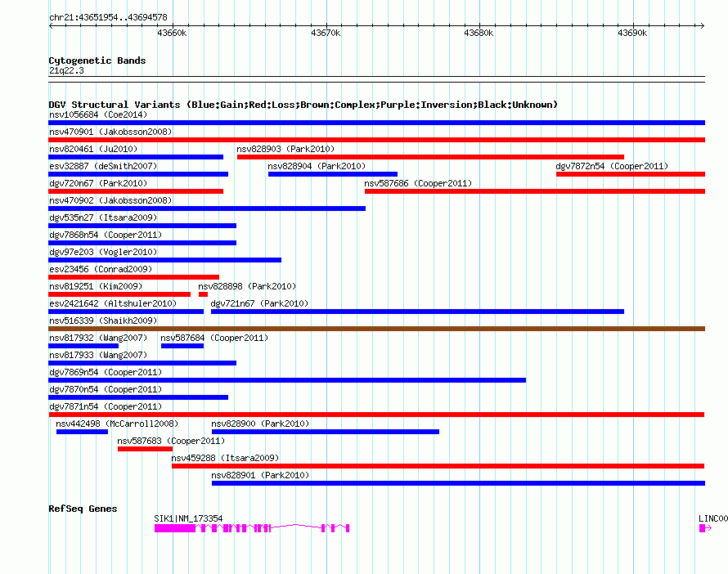Click nsv442498 (McCarroll2008) blue bar

(x=82, y=432)
